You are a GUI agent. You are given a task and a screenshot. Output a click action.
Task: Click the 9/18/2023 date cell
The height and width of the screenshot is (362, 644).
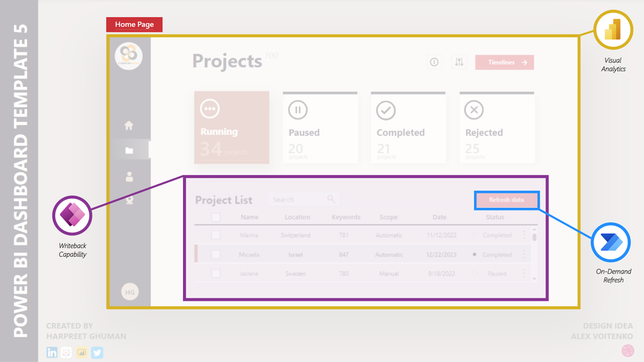441,273
